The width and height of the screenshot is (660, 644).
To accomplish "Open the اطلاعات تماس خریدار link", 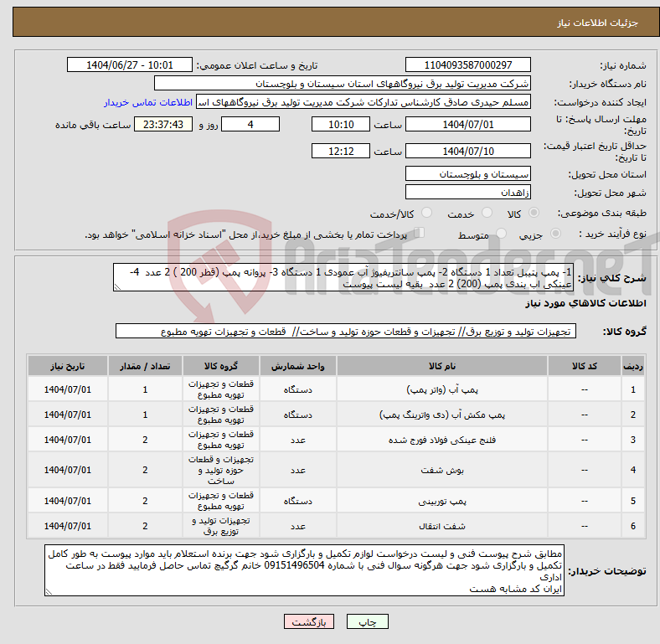I will 148,102.
